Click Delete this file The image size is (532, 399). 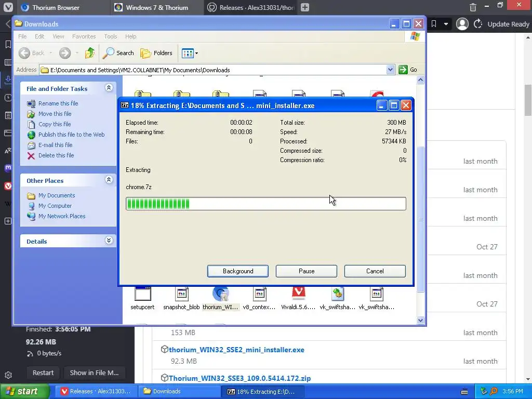click(56, 155)
